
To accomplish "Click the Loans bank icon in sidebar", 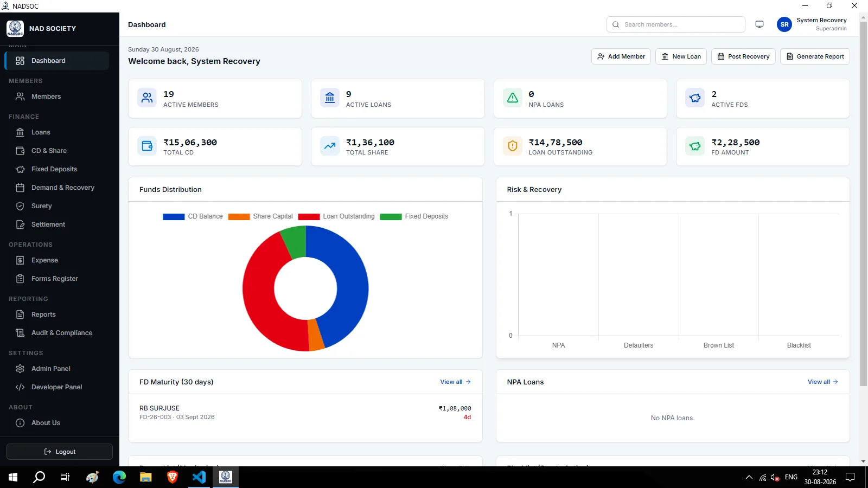I will (x=20, y=132).
